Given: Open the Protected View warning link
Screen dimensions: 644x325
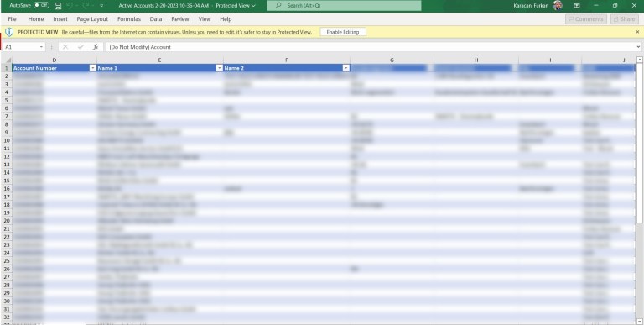Looking at the screenshot, I should 187,32.
